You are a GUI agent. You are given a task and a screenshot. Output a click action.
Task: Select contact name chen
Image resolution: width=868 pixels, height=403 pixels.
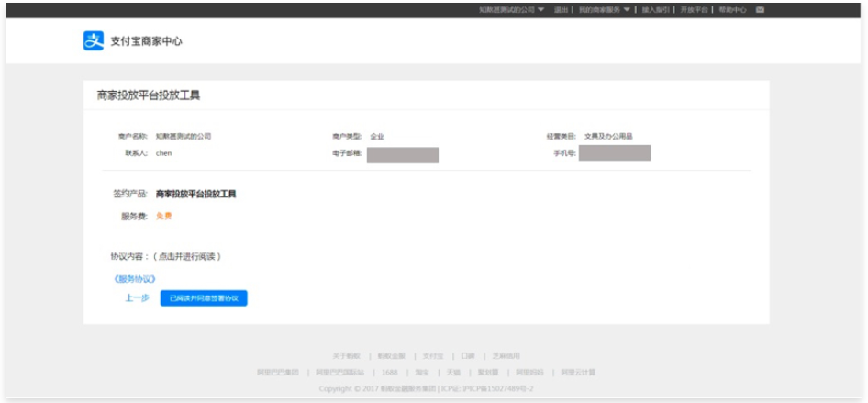[x=164, y=153]
